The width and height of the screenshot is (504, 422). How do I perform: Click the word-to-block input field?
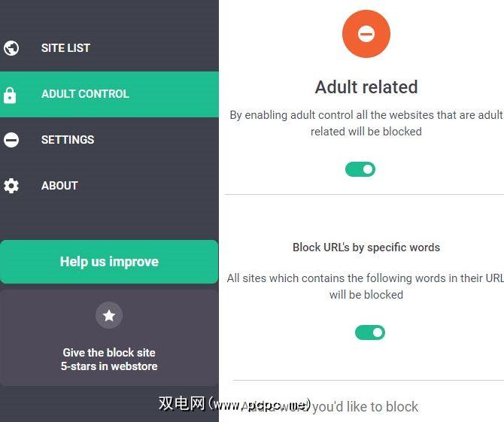point(366,407)
